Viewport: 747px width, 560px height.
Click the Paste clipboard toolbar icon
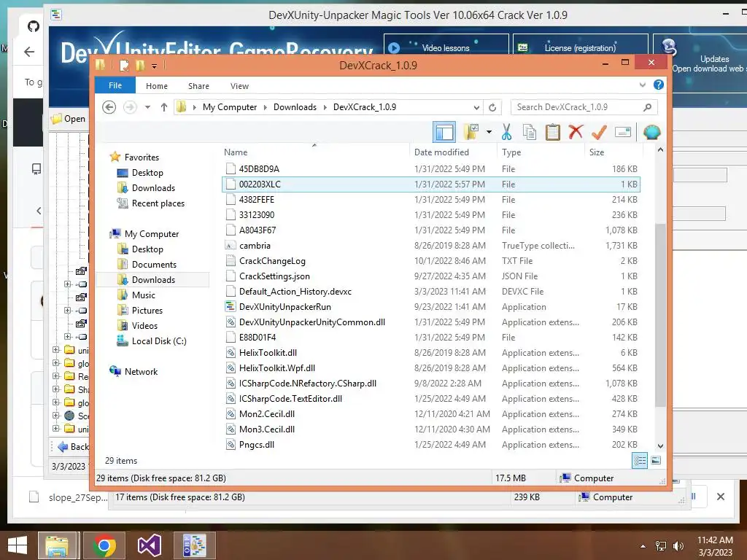coord(553,132)
